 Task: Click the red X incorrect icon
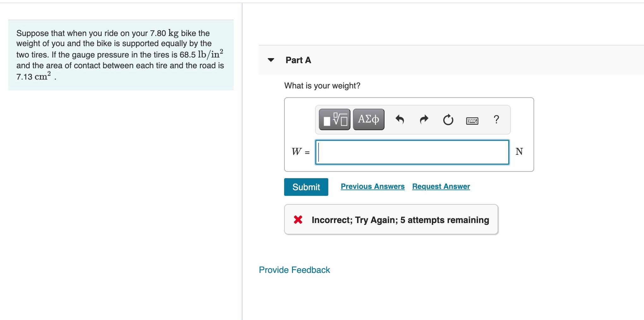click(298, 220)
